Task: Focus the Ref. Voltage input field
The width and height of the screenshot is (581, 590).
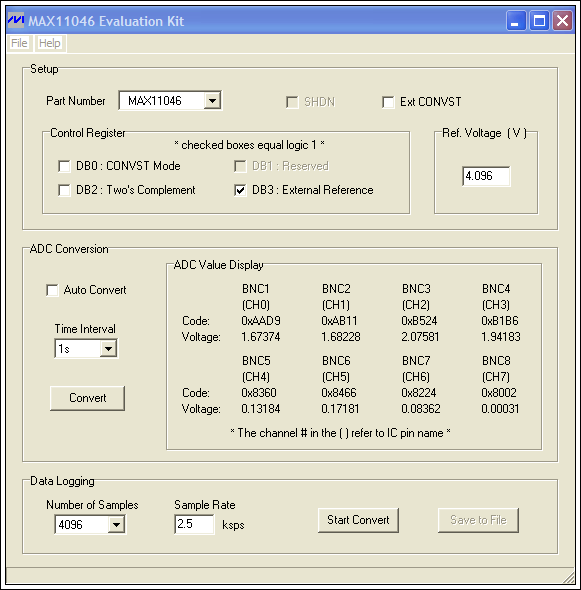Action: point(486,176)
